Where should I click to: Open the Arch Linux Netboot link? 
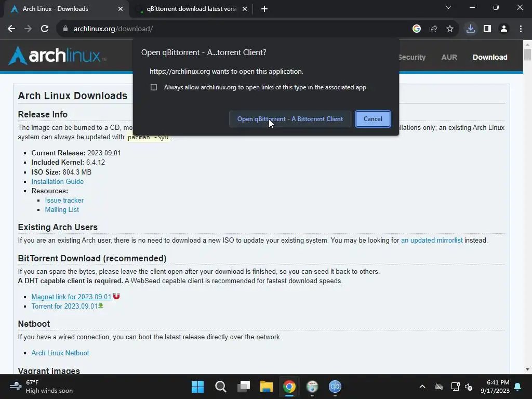pyautogui.click(x=60, y=353)
